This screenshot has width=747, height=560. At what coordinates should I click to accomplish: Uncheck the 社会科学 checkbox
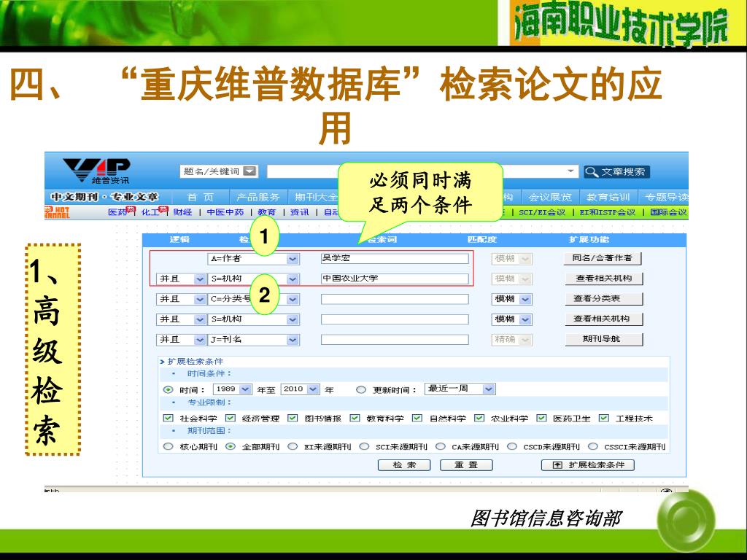168,418
